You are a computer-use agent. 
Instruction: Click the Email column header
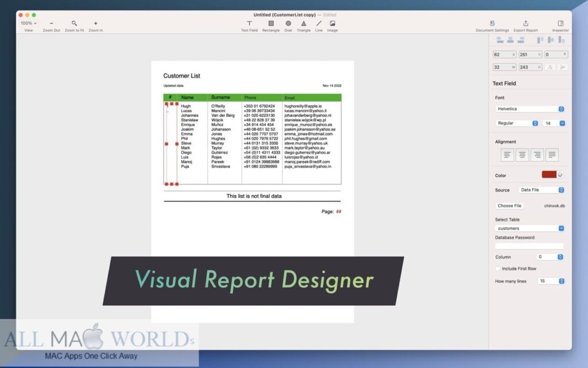tap(289, 98)
